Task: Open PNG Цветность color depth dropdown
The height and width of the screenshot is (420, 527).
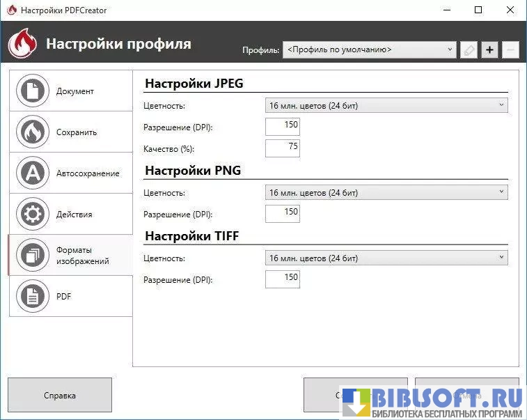Action: (x=386, y=193)
